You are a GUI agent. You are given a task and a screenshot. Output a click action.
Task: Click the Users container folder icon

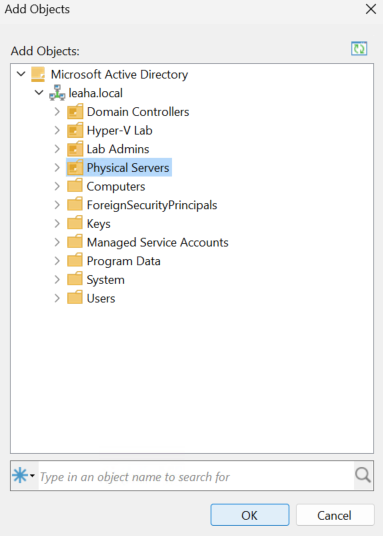(x=75, y=298)
